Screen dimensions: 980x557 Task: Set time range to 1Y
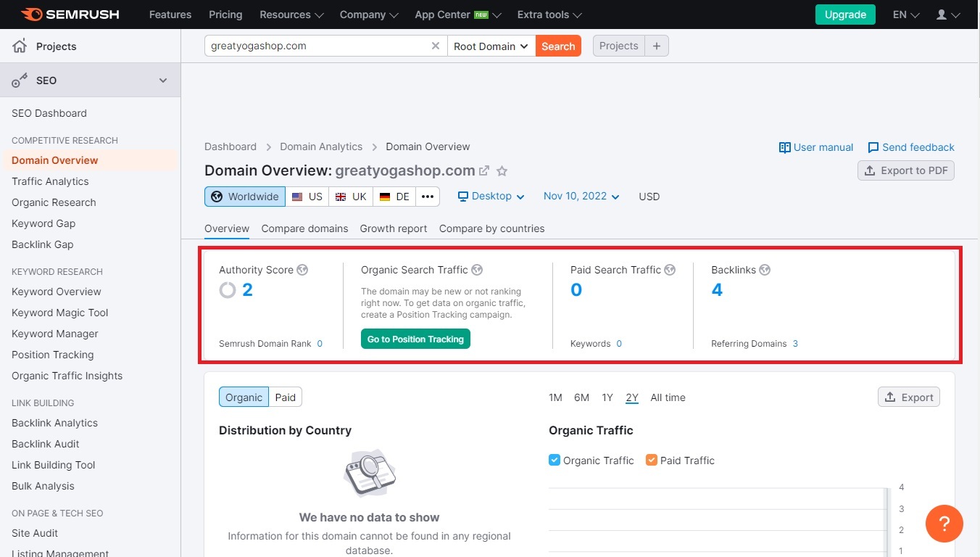point(607,397)
